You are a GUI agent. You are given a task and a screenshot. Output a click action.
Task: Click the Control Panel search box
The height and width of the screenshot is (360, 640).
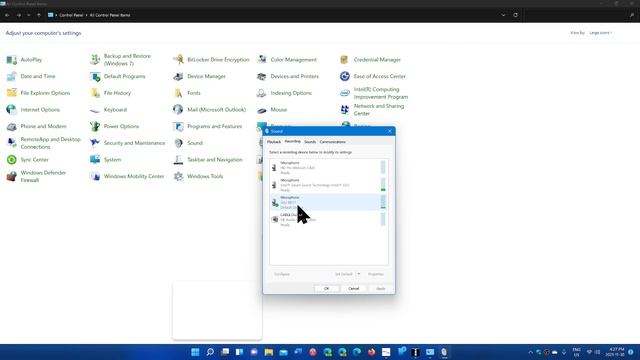coord(580,15)
